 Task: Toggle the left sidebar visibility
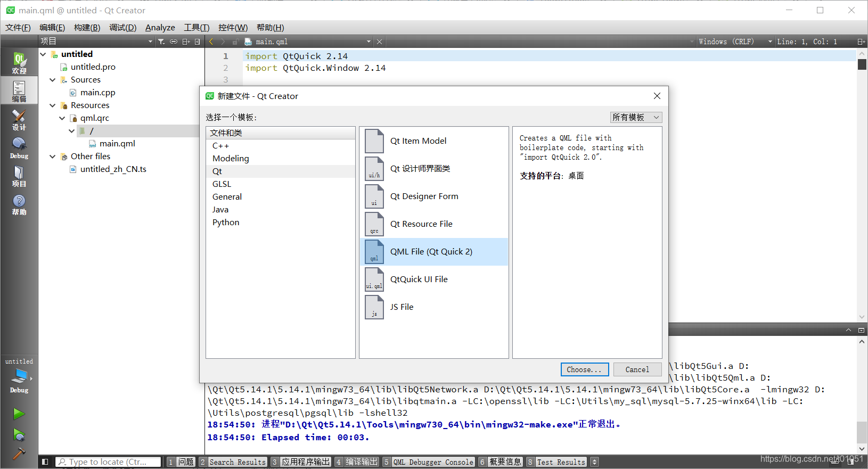pyautogui.click(x=45, y=462)
